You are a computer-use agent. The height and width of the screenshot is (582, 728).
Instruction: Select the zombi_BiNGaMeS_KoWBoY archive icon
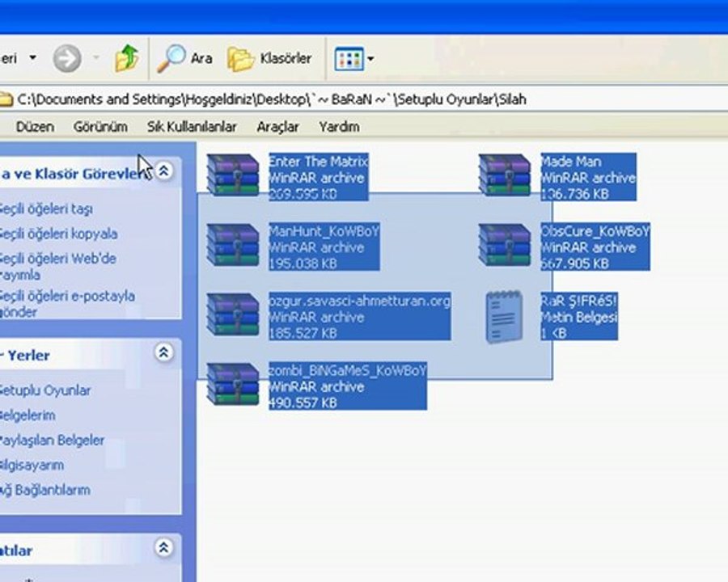point(233,384)
